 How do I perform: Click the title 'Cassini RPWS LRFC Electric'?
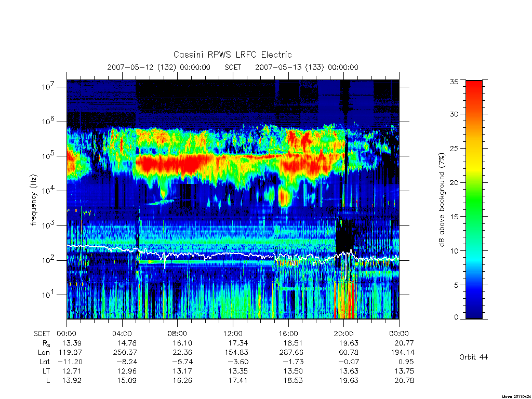pos(232,55)
